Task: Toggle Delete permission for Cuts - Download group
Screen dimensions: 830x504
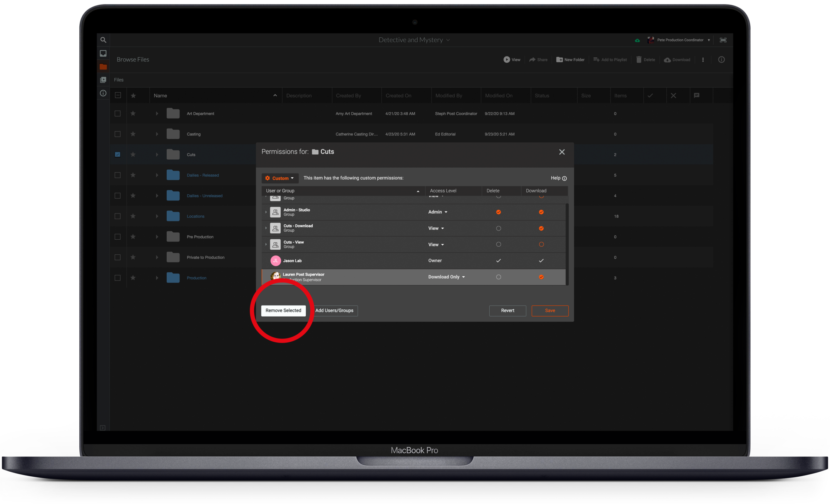Action: (499, 229)
